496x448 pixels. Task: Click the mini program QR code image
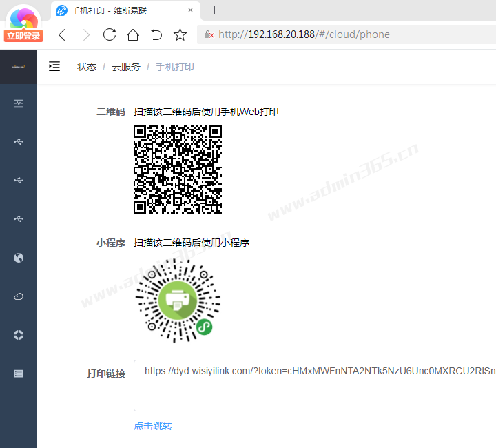[x=178, y=301]
